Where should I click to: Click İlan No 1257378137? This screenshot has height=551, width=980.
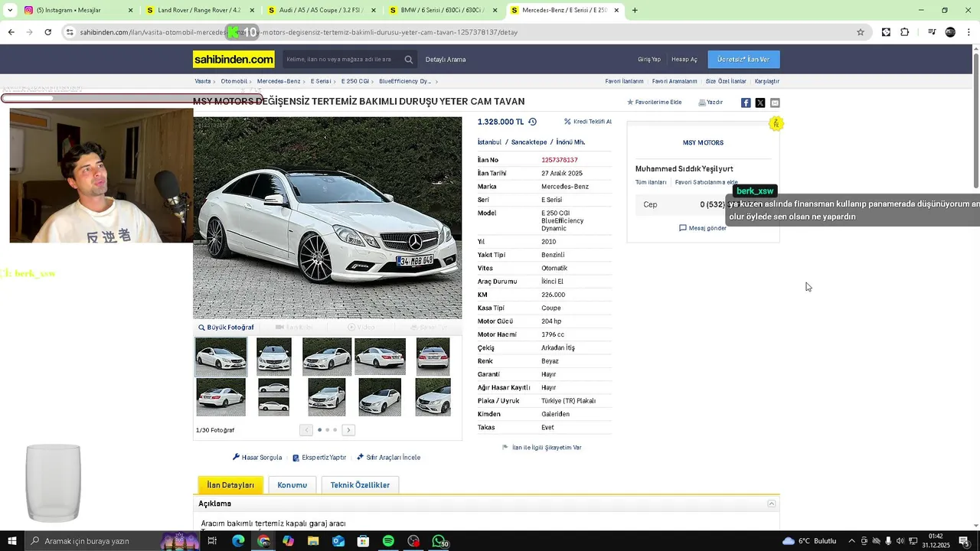coord(560,160)
